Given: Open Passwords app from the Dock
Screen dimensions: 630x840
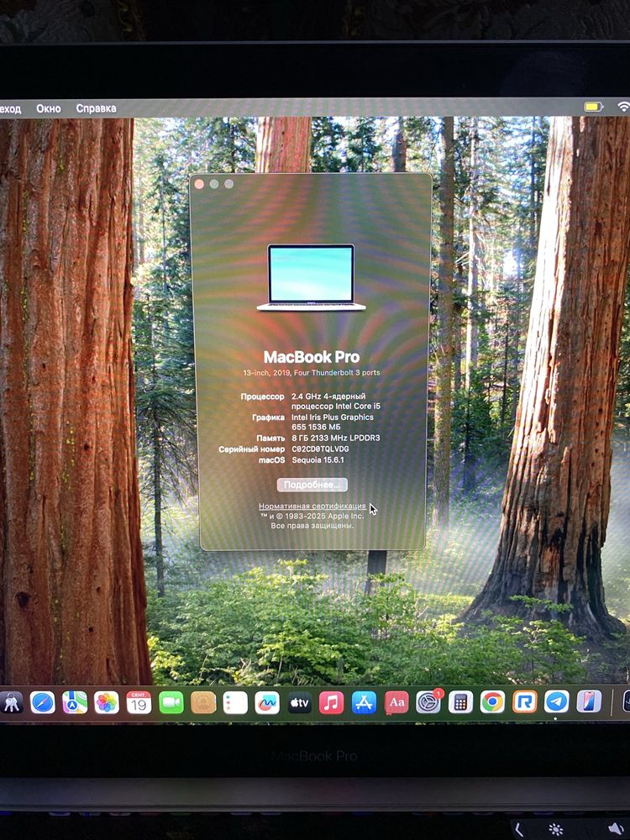Looking at the screenshot, I should point(11,702).
